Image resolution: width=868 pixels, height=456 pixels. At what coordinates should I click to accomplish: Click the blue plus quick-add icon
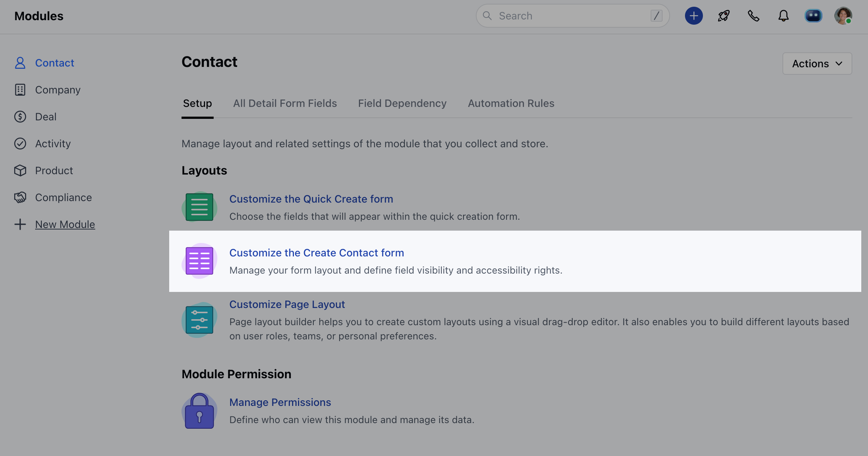click(694, 16)
